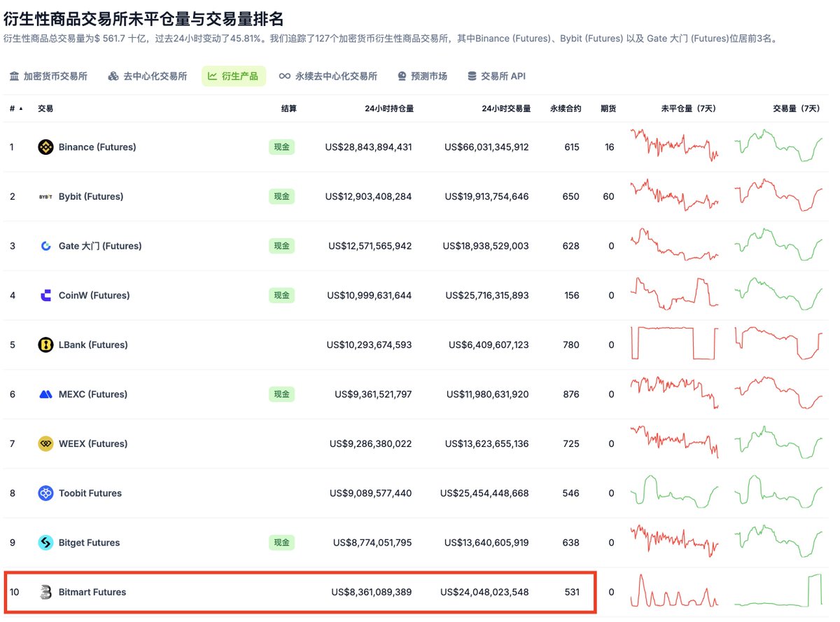Click the Bybit Futures logo icon

click(45, 197)
